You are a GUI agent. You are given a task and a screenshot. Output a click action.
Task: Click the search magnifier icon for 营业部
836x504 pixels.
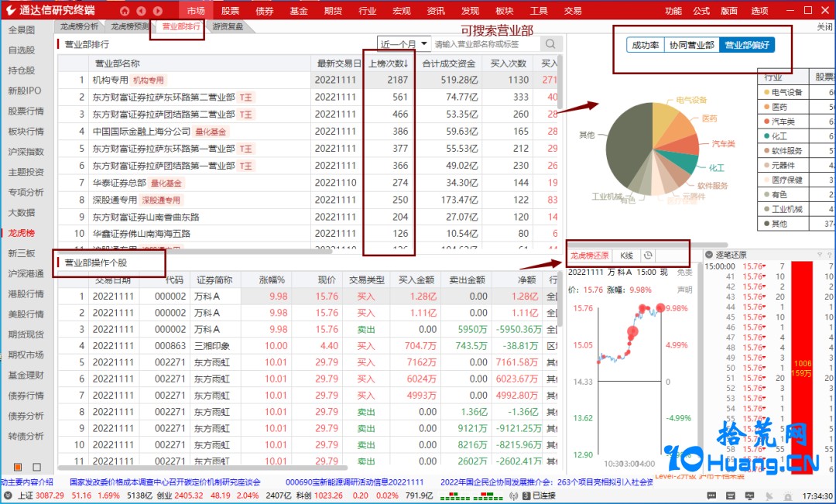pos(551,43)
